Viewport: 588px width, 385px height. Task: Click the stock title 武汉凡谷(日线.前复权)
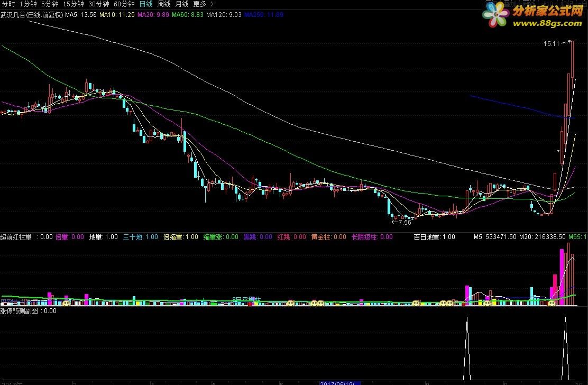click(x=32, y=15)
